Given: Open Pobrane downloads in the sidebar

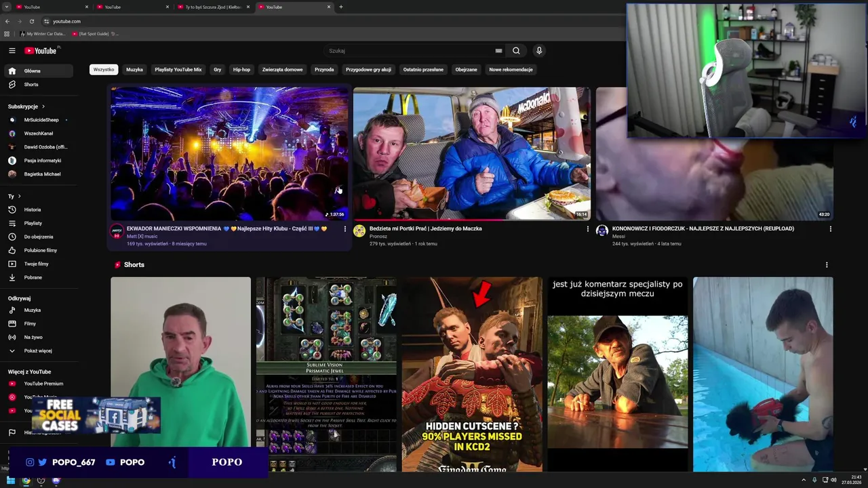Looking at the screenshot, I should coord(40,277).
